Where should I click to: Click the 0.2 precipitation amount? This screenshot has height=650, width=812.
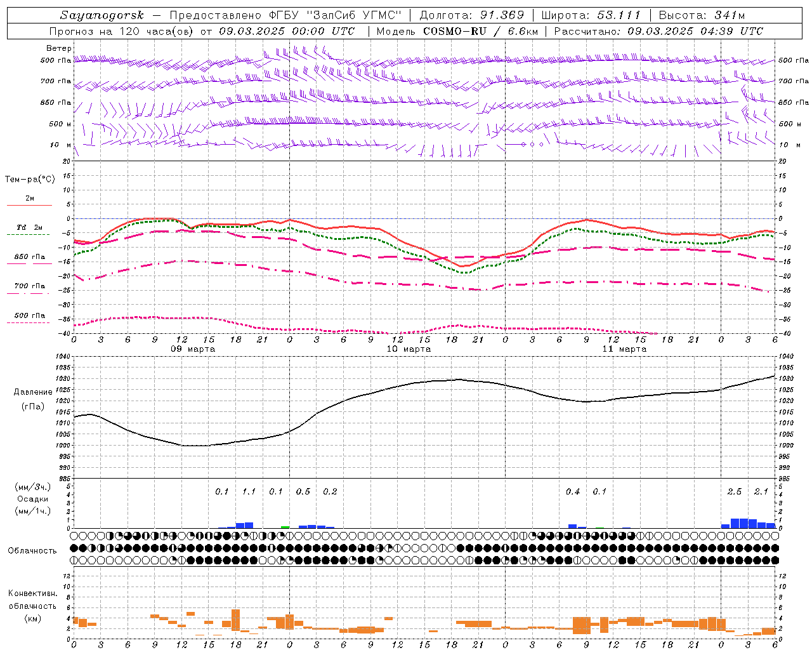330,491
